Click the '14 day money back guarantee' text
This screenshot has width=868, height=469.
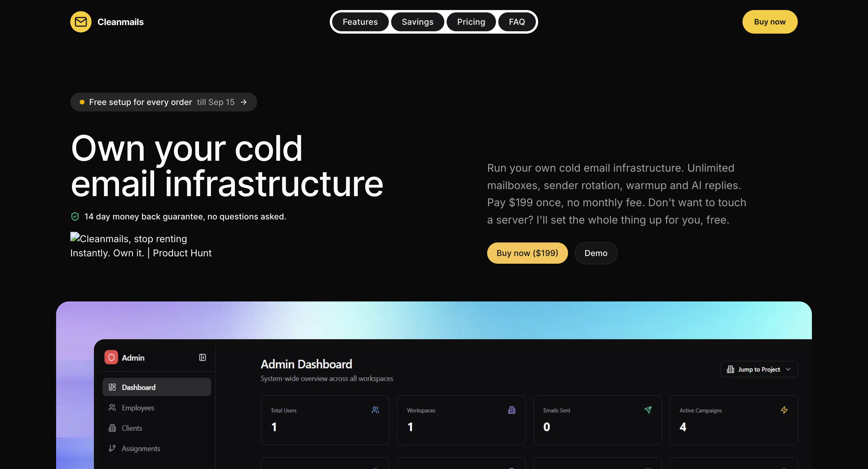click(x=185, y=217)
